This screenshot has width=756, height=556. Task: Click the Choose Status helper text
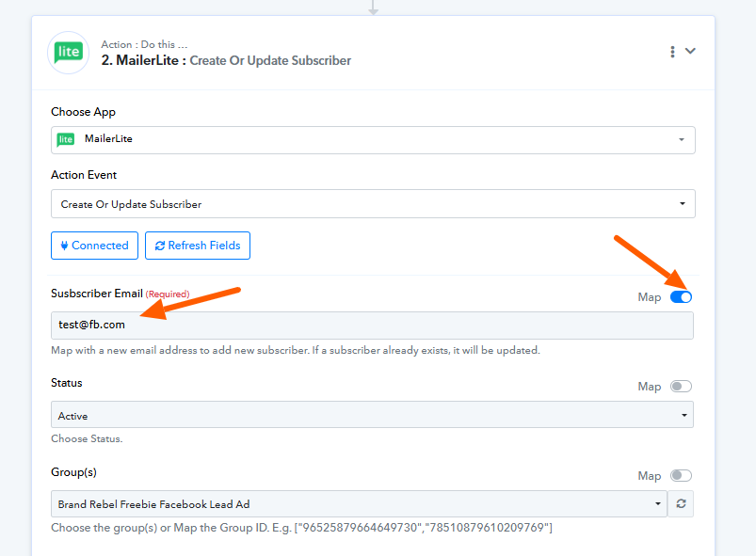87,439
